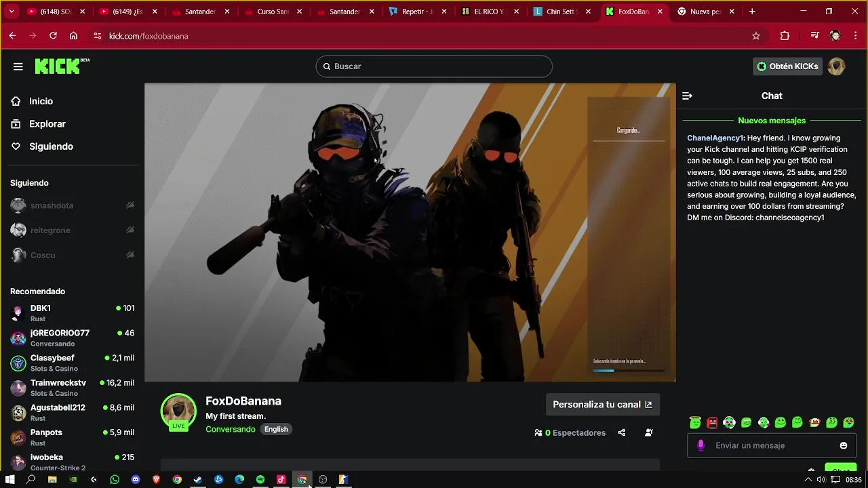Click the English language tag
The image size is (868, 488).
[x=276, y=429]
